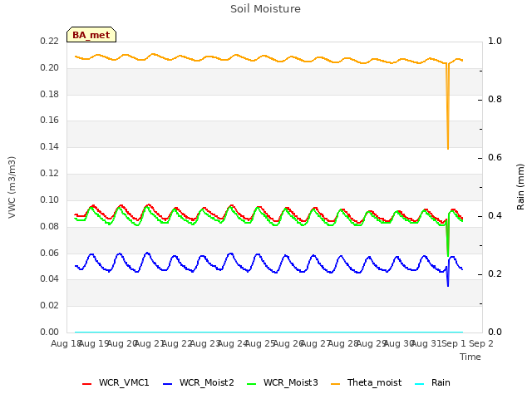The width and height of the screenshot is (532, 399).
Task: Click the 0.2 right axis value
Action: [495, 273]
